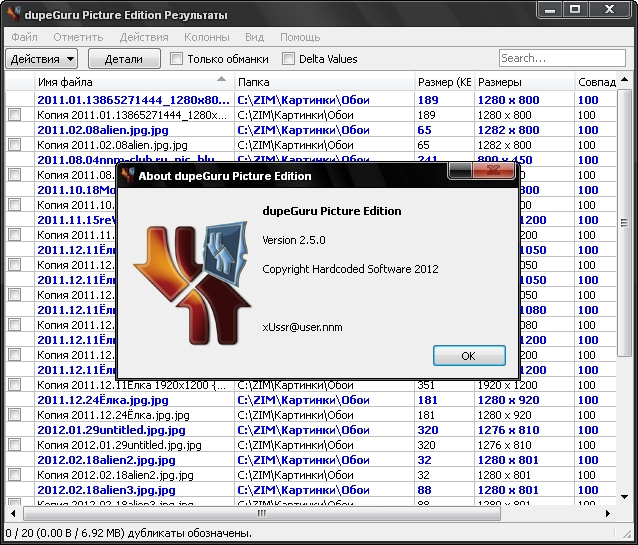Click Копия 2012.02.18alien2.jpg.jpg file name
This screenshot has width=638, height=545.
(x=116, y=475)
